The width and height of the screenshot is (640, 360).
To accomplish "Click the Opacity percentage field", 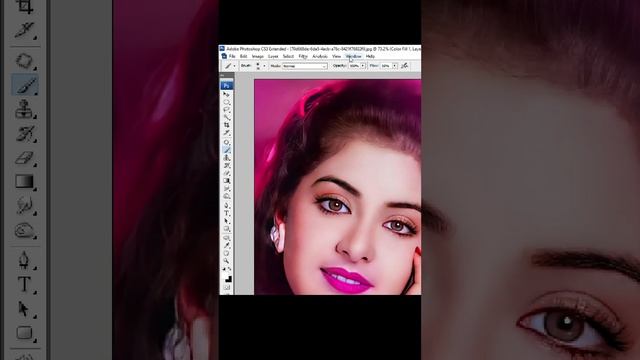I will click(x=353, y=66).
